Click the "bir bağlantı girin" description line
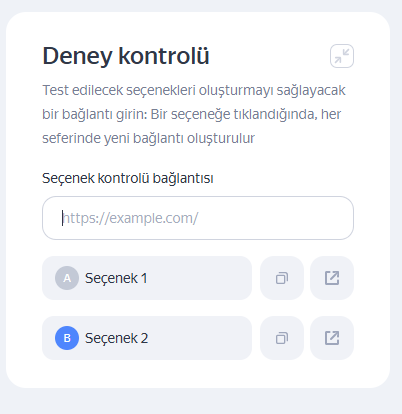The image size is (402, 414). [x=192, y=114]
